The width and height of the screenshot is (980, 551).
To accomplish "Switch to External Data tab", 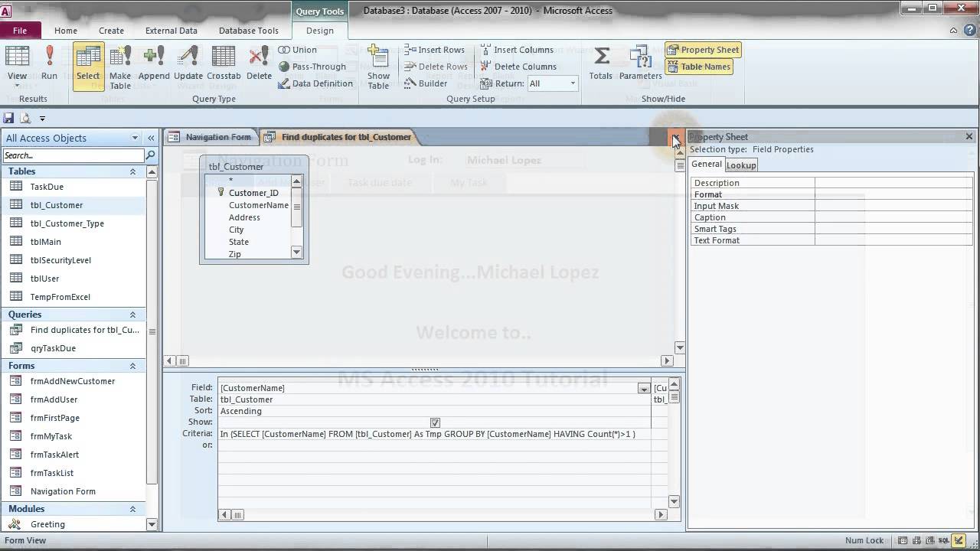I will 171,31.
